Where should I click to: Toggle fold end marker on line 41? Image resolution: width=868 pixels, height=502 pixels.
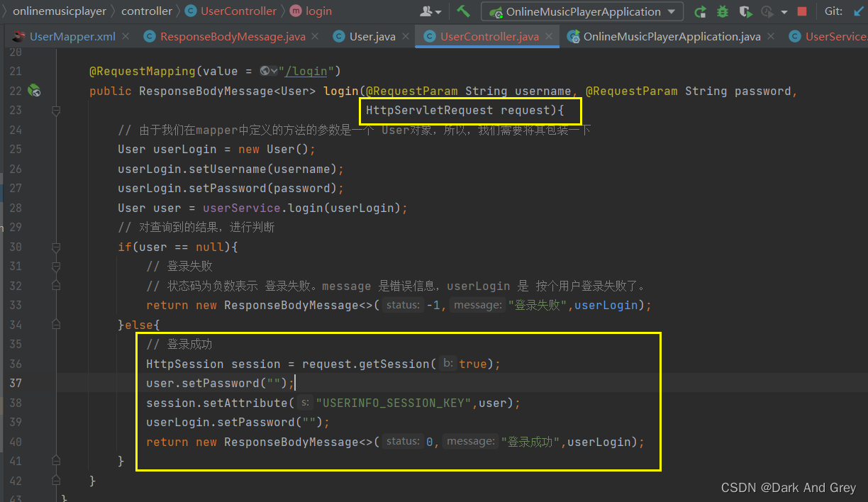point(56,462)
